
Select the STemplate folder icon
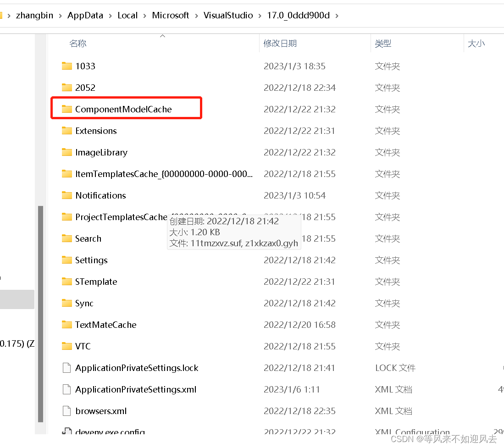click(x=67, y=281)
